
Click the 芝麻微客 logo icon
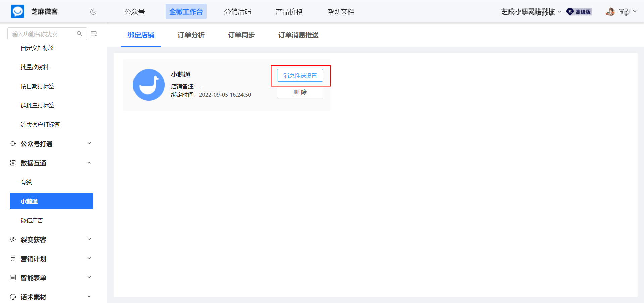[x=17, y=11]
